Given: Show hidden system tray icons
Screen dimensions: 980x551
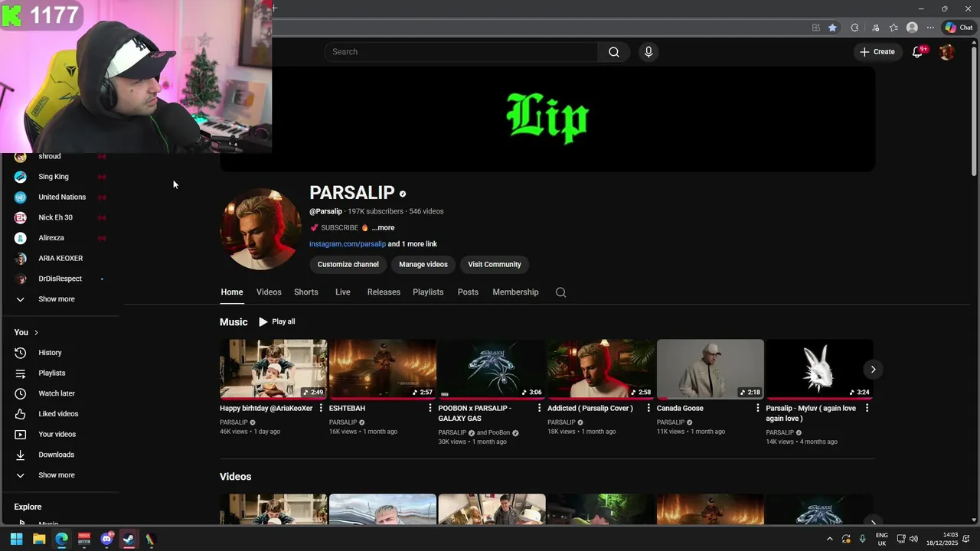Looking at the screenshot, I should pyautogui.click(x=829, y=540).
